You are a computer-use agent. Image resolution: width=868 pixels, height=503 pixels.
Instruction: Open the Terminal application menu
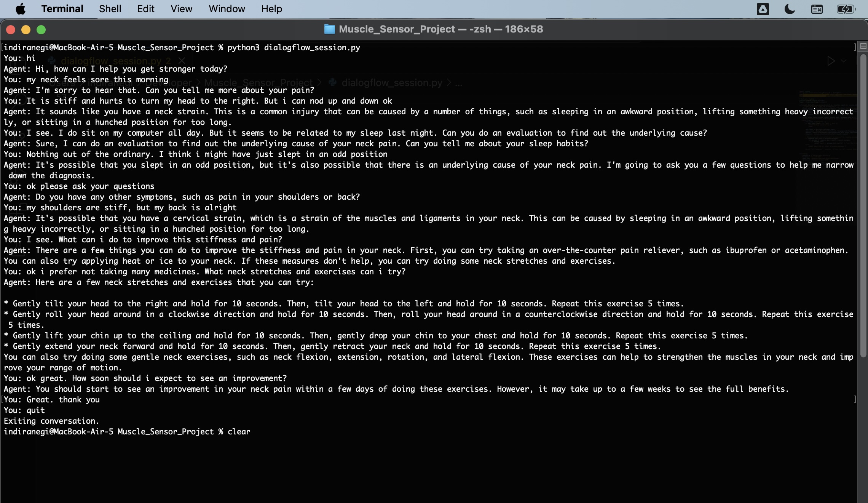pyautogui.click(x=62, y=9)
